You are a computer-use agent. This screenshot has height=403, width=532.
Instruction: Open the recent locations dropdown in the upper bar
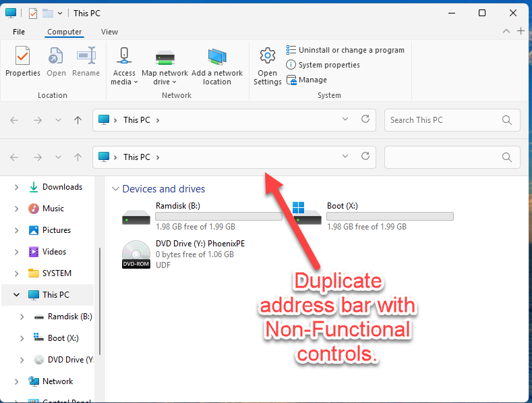point(58,120)
